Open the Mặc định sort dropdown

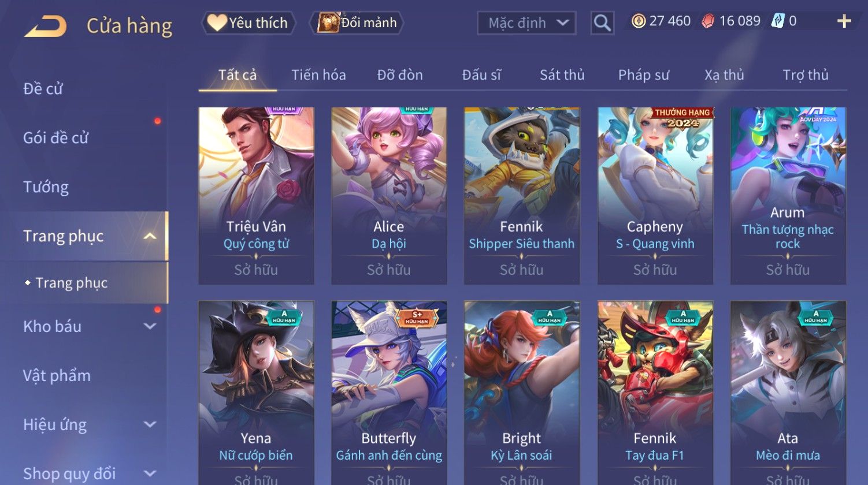[x=526, y=23]
